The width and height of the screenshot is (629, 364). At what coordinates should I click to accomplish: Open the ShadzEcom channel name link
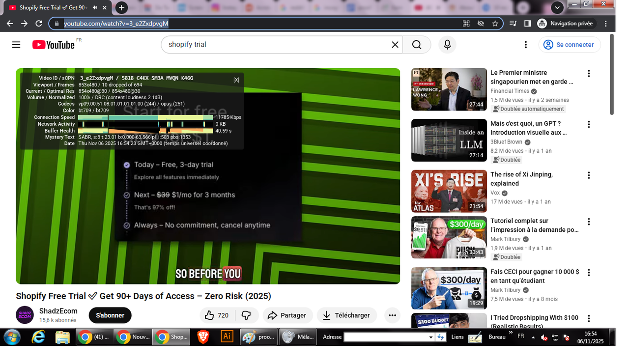[58, 311]
